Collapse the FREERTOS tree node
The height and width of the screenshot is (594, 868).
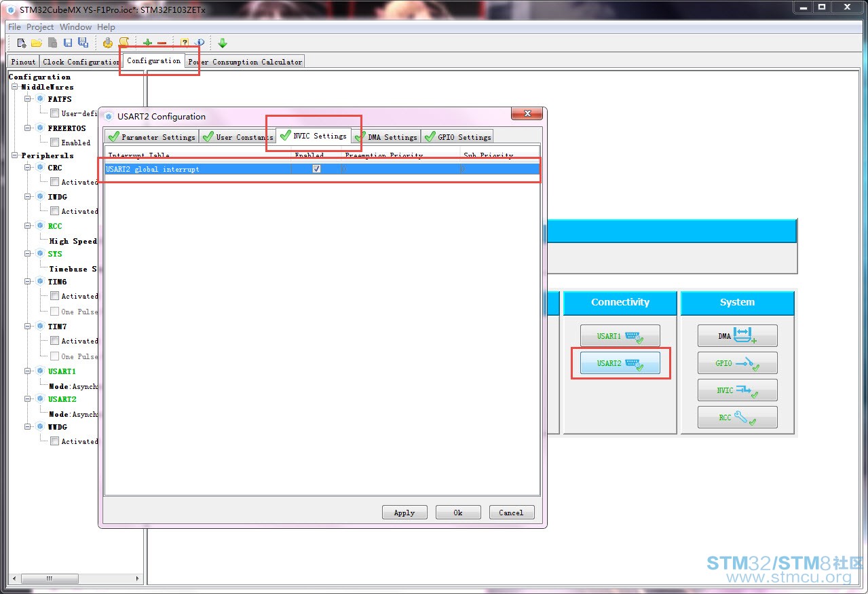pyautogui.click(x=29, y=128)
